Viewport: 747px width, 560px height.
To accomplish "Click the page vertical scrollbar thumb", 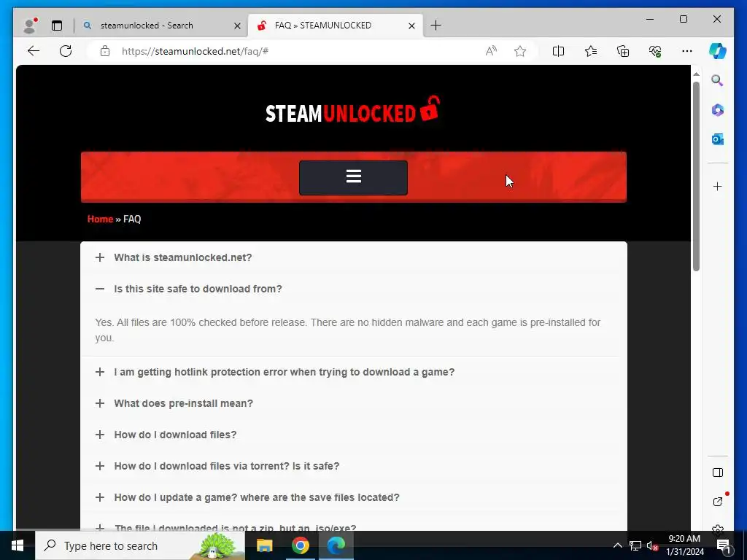I will tap(696, 176).
